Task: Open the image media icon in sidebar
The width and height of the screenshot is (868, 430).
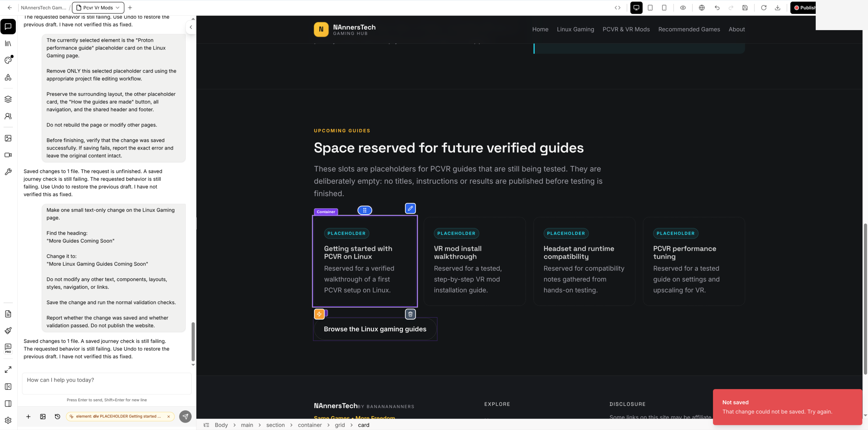Action: tap(8, 138)
